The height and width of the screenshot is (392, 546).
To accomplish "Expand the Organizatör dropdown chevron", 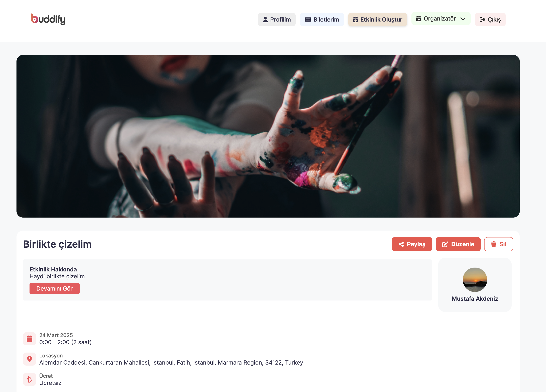I will coord(463,19).
